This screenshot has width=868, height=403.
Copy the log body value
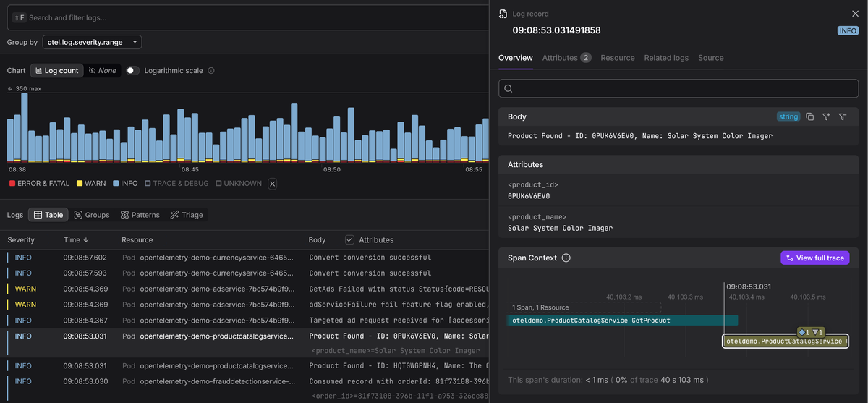809,116
